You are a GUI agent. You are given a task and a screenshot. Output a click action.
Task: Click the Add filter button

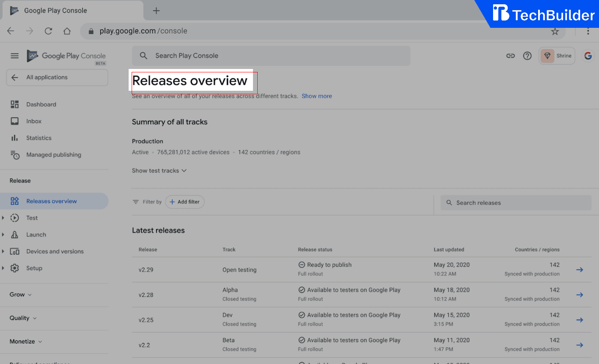[x=185, y=202]
